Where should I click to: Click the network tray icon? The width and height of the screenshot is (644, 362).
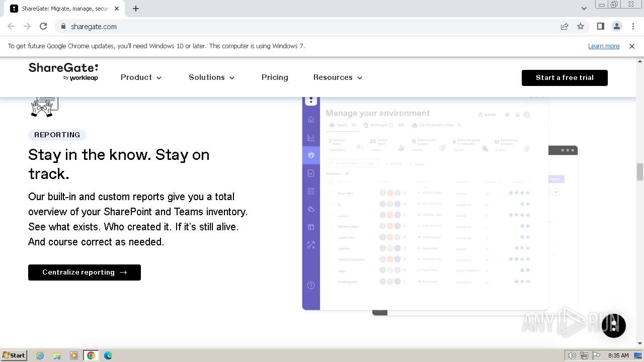(x=584, y=355)
